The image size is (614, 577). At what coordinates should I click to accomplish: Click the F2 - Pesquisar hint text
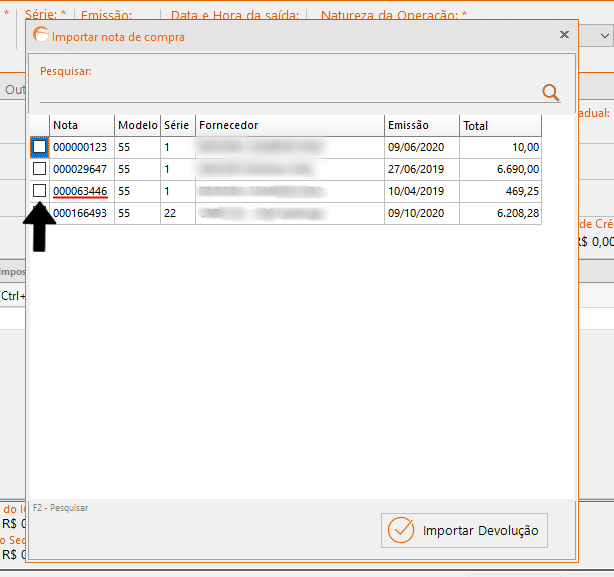61,508
